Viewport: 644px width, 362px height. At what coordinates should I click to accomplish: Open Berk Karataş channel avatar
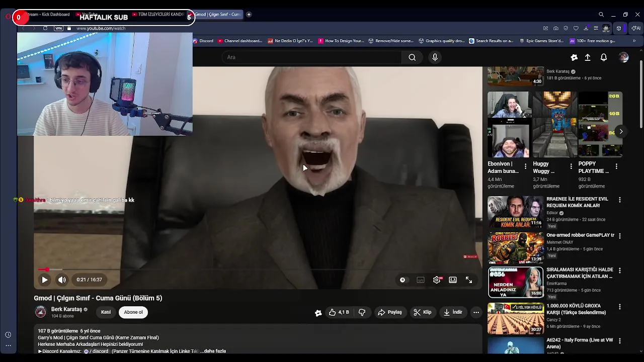pyautogui.click(x=41, y=312)
